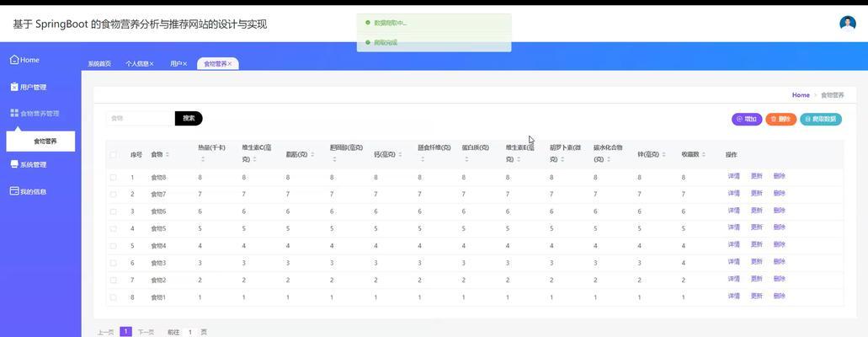Viewport: 868px width, 337px height.
Task: Check the row checkbox for 食物5
Action: (x=113, y=228)
